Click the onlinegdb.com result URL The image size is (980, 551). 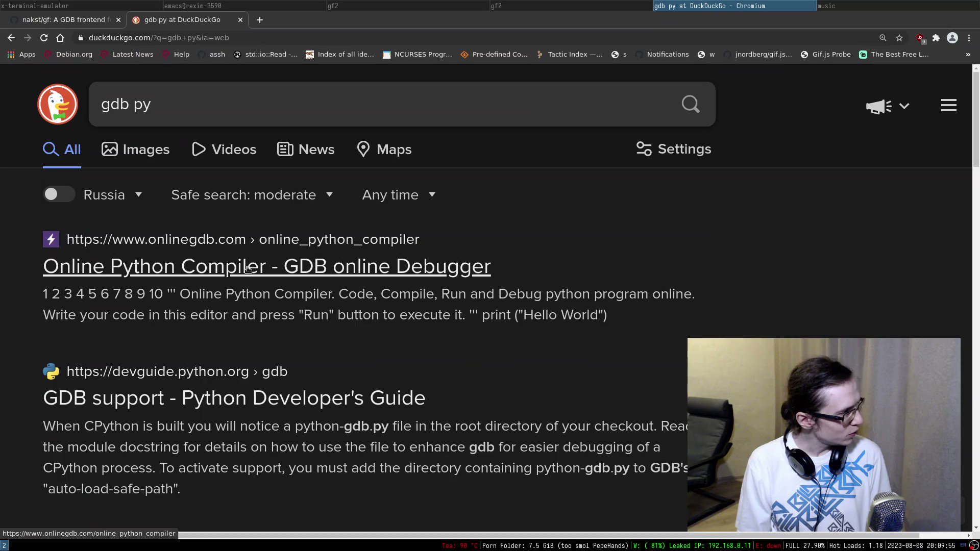coord(243,239)
